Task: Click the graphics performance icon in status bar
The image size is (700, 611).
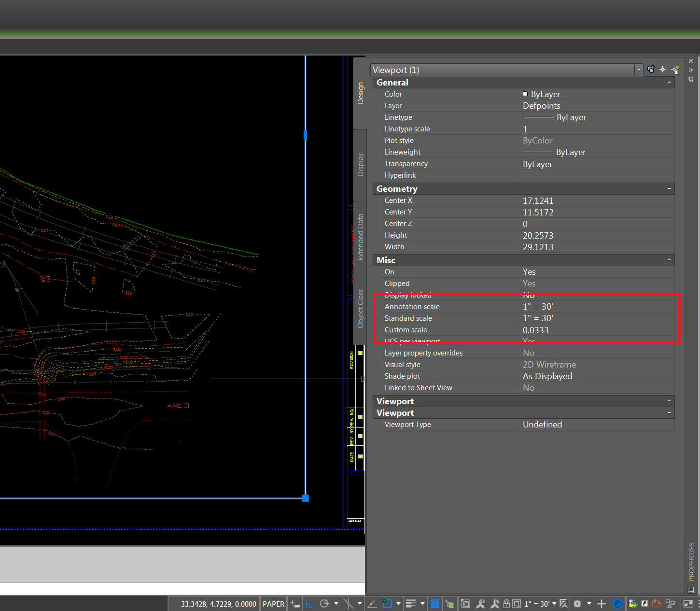Action: (x=618, y=603)
